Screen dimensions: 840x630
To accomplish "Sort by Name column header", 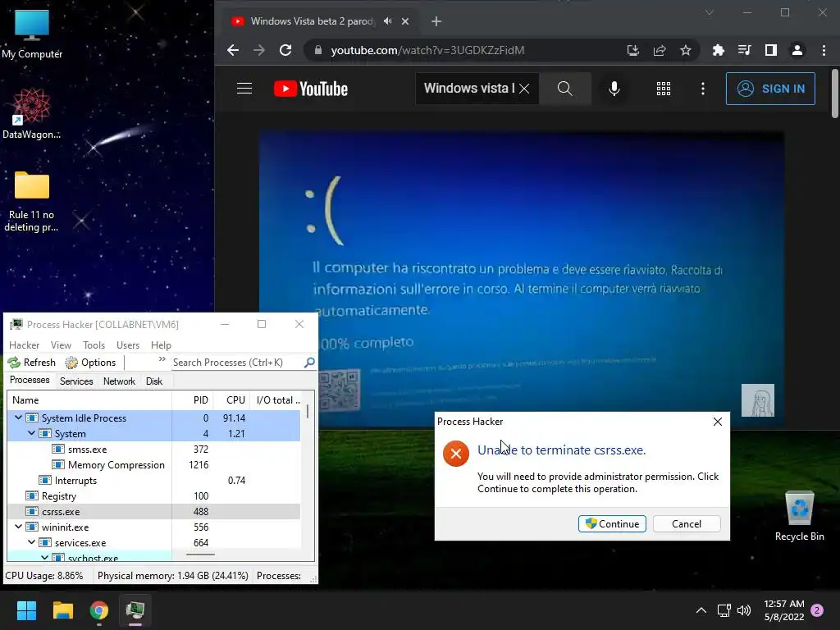I will pyautogui.click(x=89, y=400).
